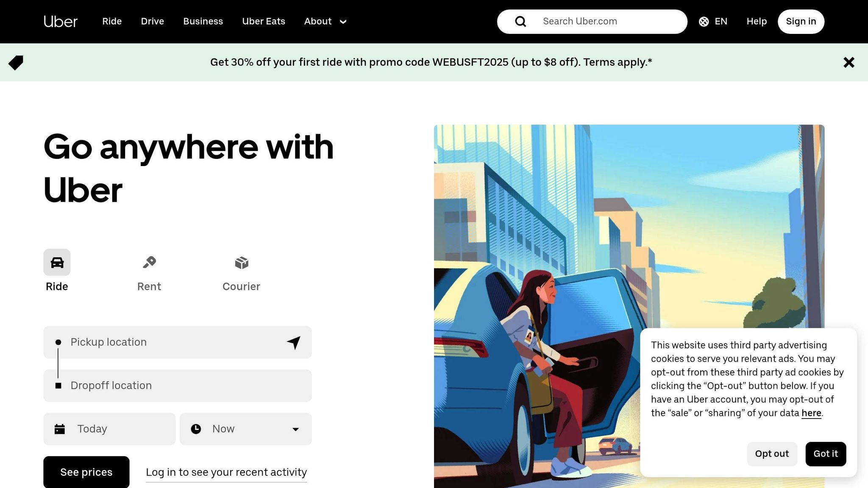Open the Today date picker
Screen dimensions: 868x488
click(109, 429)
